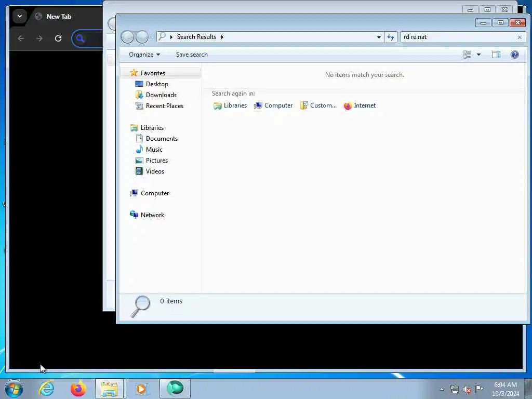Open the view options dropdown arrow

coord(478,55)
